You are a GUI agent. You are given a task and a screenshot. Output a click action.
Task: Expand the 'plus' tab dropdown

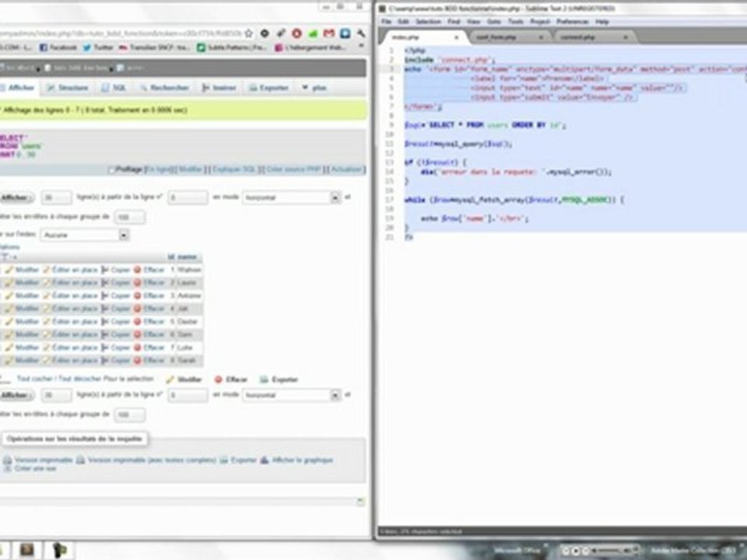314,88
